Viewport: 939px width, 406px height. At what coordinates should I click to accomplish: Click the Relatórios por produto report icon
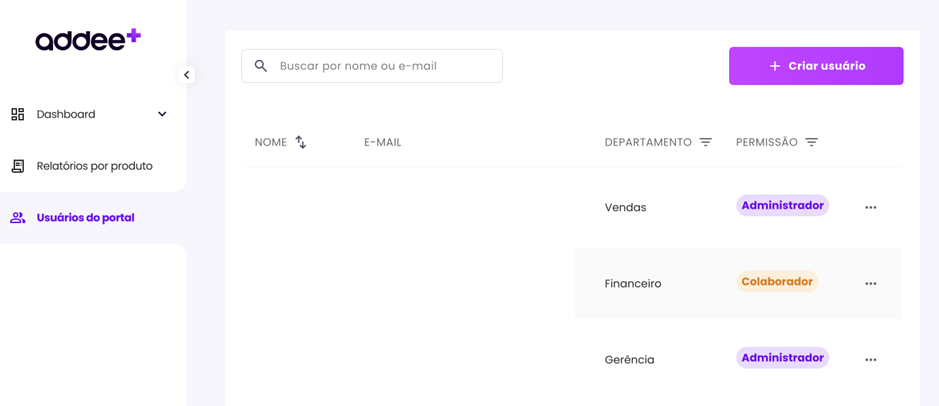point(18,166)
